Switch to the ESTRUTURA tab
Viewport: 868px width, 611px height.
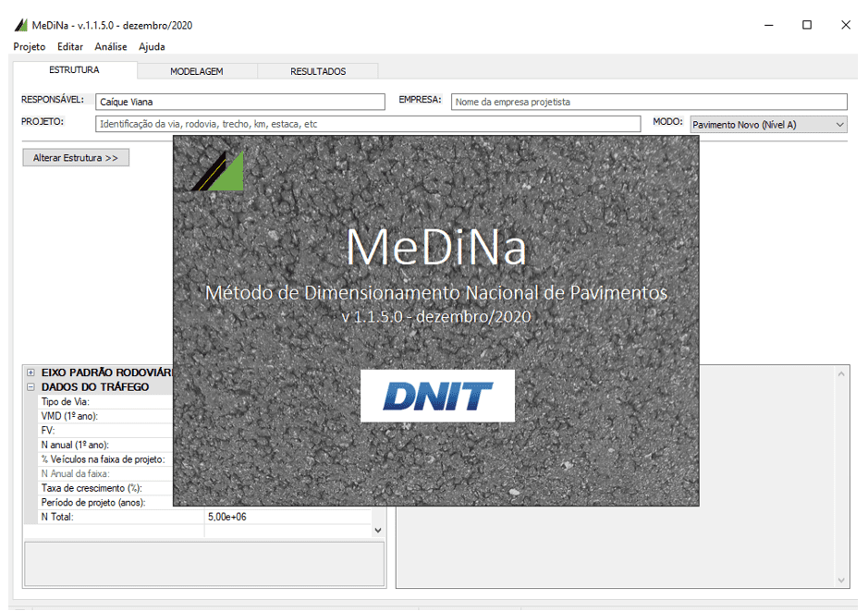pyautogui.click(x=74, y=69)
